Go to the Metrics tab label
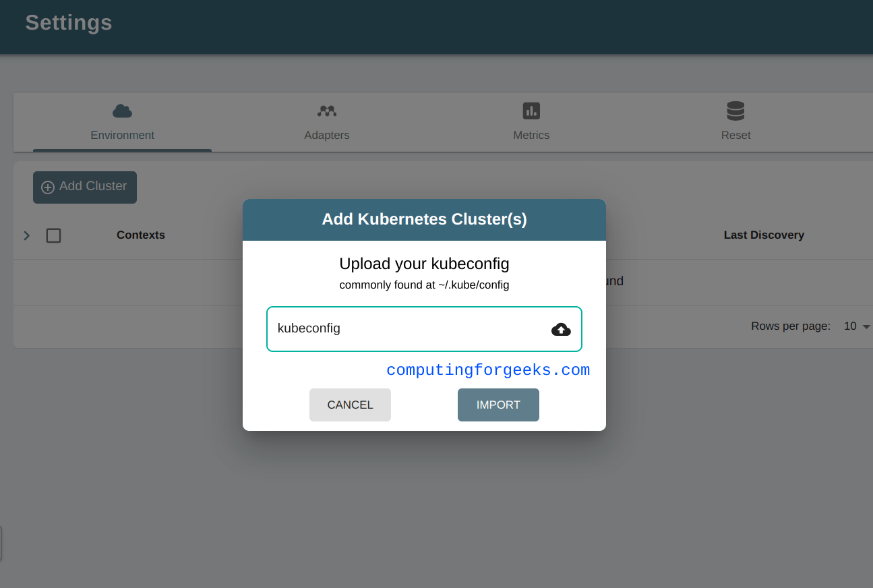The height and width of the screenshot is (588, 873). [x=531, y=135]
